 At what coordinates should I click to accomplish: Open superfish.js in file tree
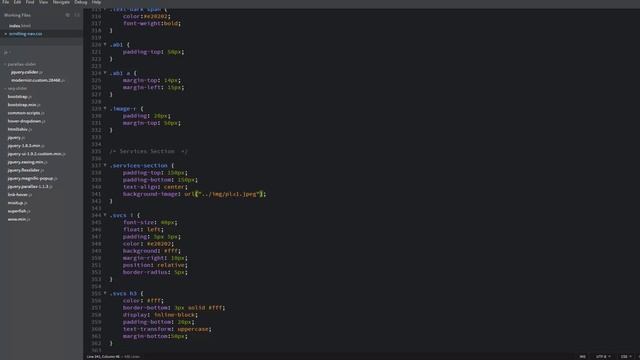point(19,211)
